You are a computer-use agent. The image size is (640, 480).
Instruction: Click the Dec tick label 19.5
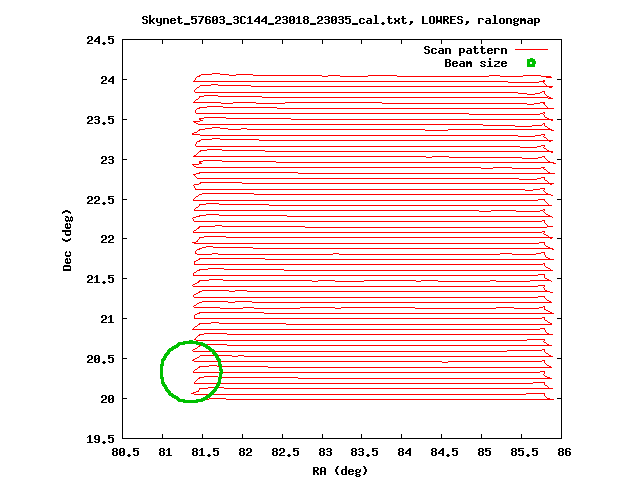tap(100, 439)
